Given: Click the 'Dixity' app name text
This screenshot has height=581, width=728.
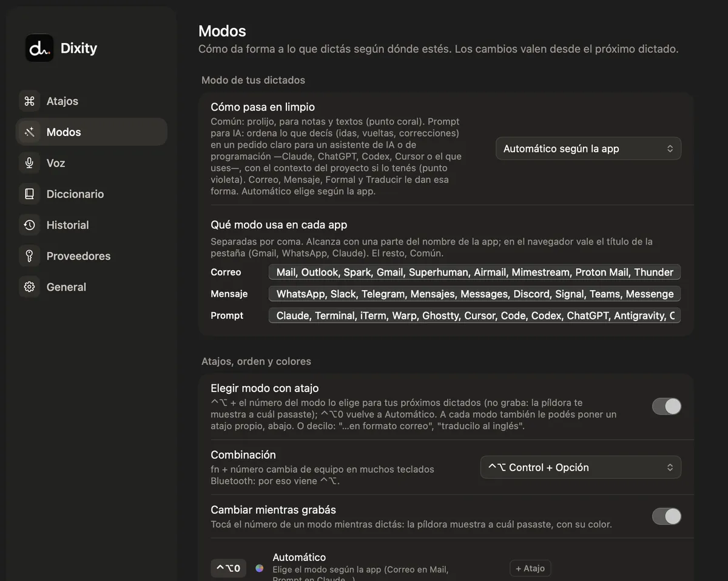Looking at the screenshot, I should (x=79, y=49).
